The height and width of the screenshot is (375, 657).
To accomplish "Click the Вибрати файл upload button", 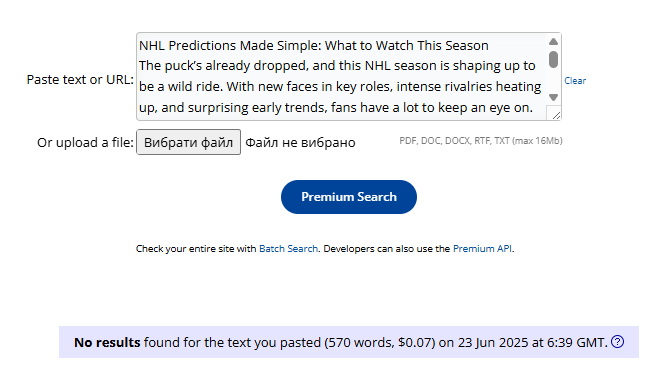I will [189, 142].
